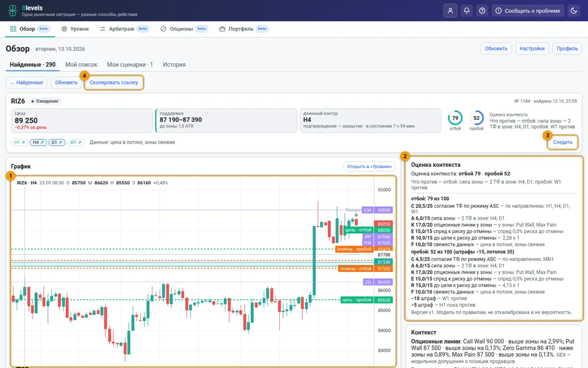Go to the 'Арбитраж' navigation tab
This screenshot has width=588, height=368.
click(x=124, y=29)
